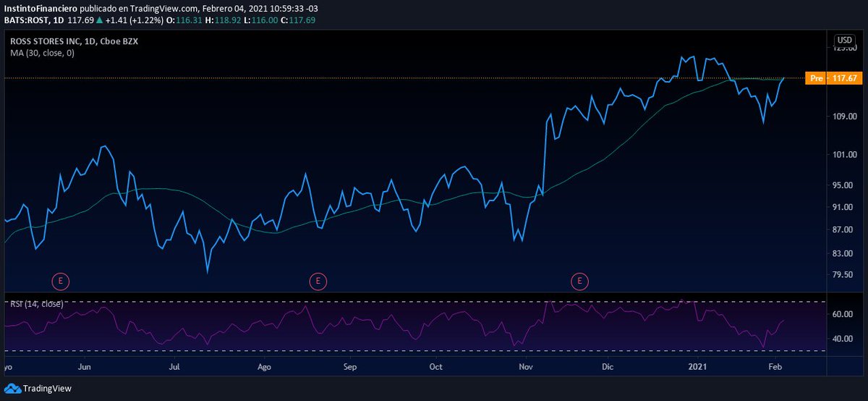The height and width of the screenshot is (401, 868).
Task: Click the Ago label on time axis
Action: (264, 367)
